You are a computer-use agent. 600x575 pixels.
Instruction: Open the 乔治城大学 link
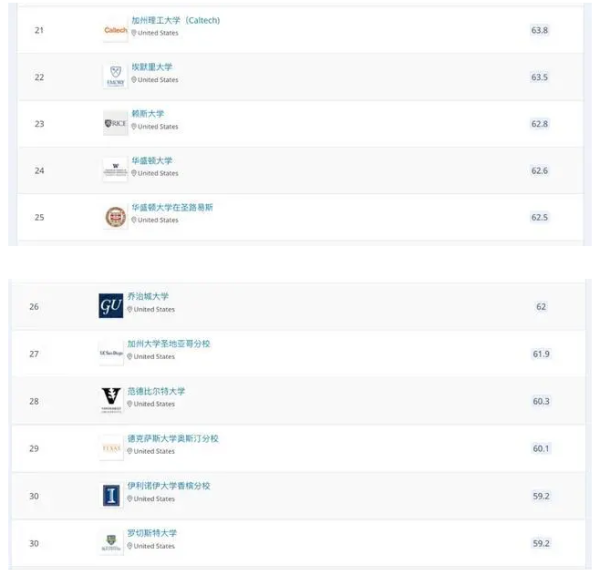148,296
